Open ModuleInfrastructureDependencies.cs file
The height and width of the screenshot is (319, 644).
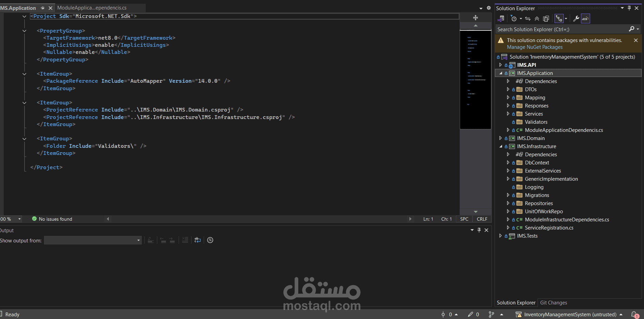pos(567,219)
